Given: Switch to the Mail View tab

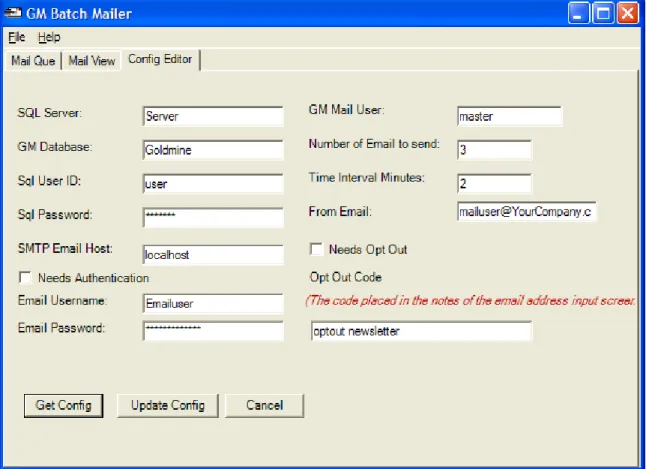Looking at the screenshot, I should click(x=91, y=61).
